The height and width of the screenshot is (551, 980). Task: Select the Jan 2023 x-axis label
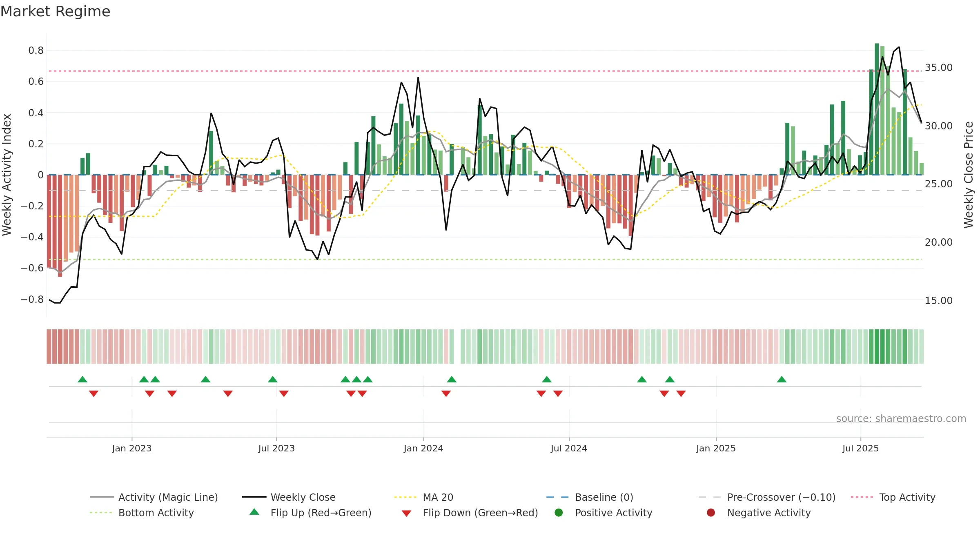[x=132, y=448]
